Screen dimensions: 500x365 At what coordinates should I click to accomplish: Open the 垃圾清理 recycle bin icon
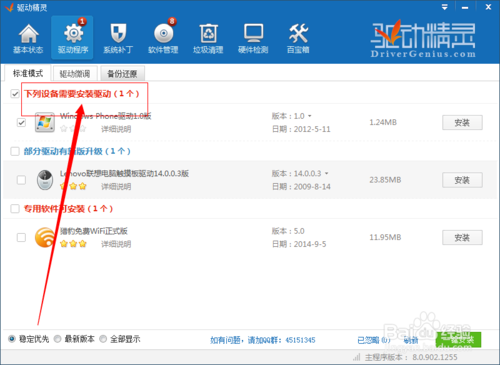(x=208, y=33)
